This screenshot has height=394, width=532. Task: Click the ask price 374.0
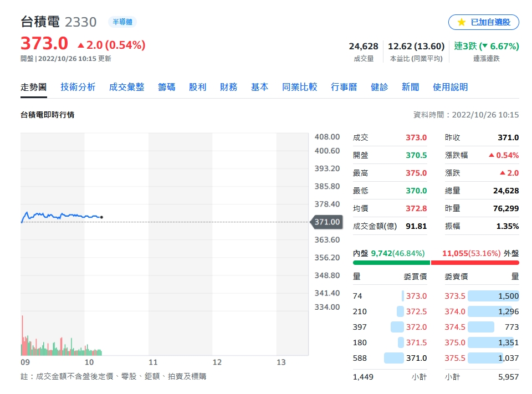[455, 311]
